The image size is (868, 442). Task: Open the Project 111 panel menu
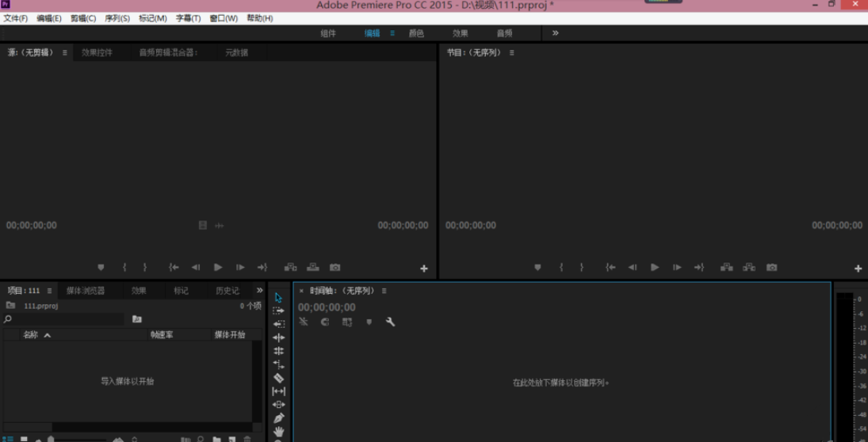coord(49,291)
